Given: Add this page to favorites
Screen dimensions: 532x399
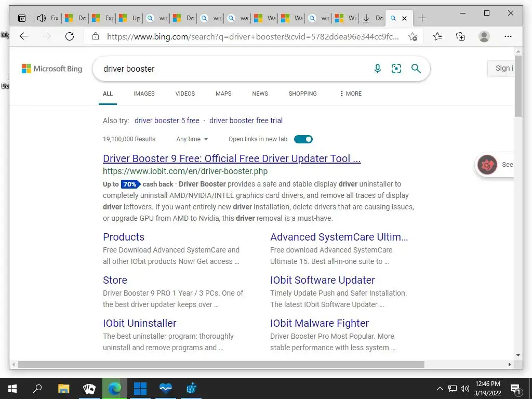Looking at the screenshot, I should pyautogui.click(x=413, y=37).
